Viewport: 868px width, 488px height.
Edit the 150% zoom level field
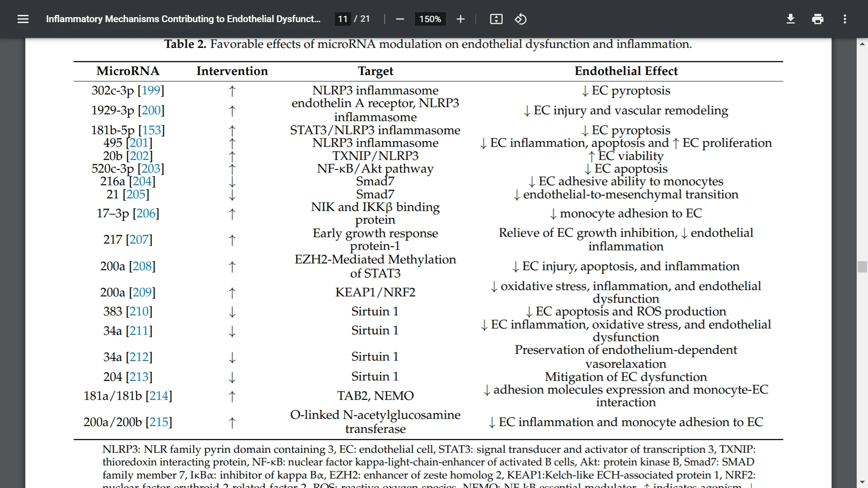430,19
